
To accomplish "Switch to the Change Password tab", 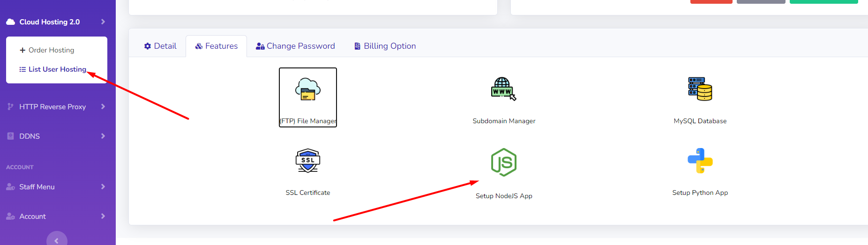I will pos(295,46).
